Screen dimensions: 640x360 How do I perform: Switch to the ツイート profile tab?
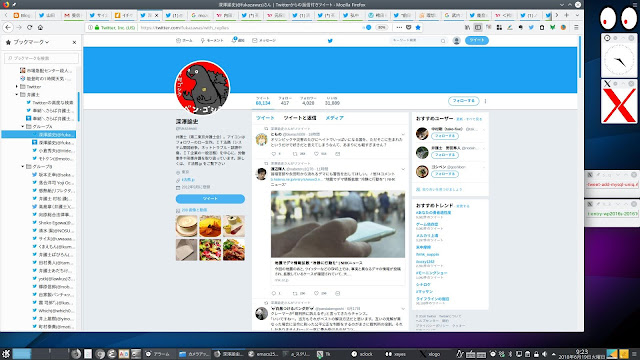click(265, 118)
